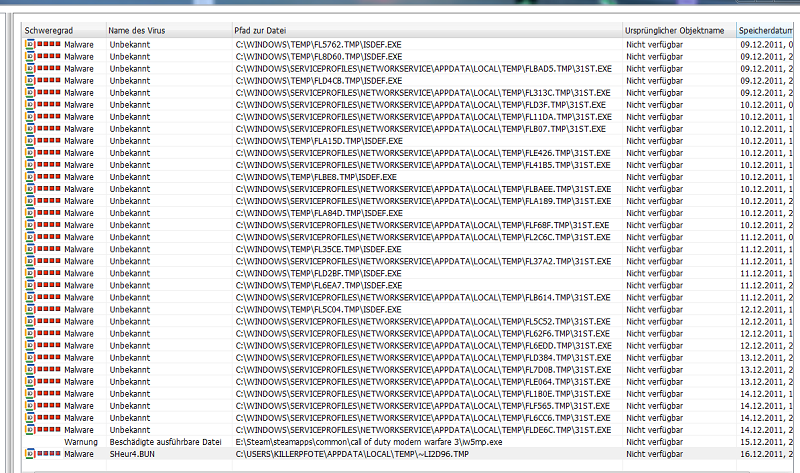Select path ending FL5C52.TMP\31ST.EXE
The image size is (800, 473).
pos(423,321)
